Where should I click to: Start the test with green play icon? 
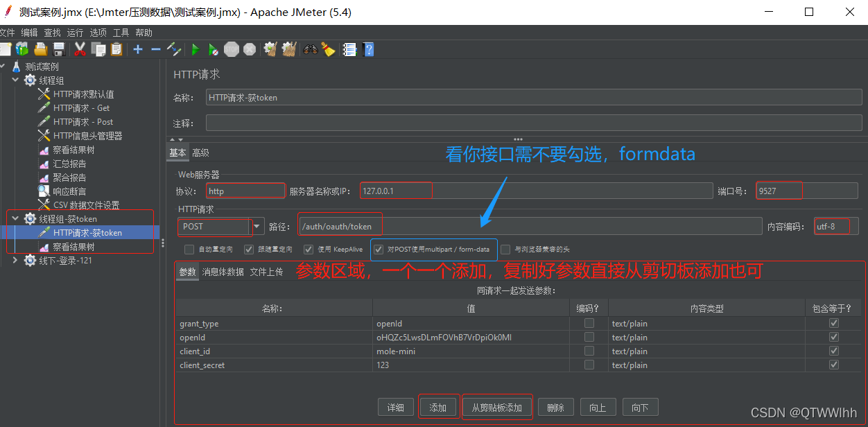pyautogui.click(x=196, y=49)
